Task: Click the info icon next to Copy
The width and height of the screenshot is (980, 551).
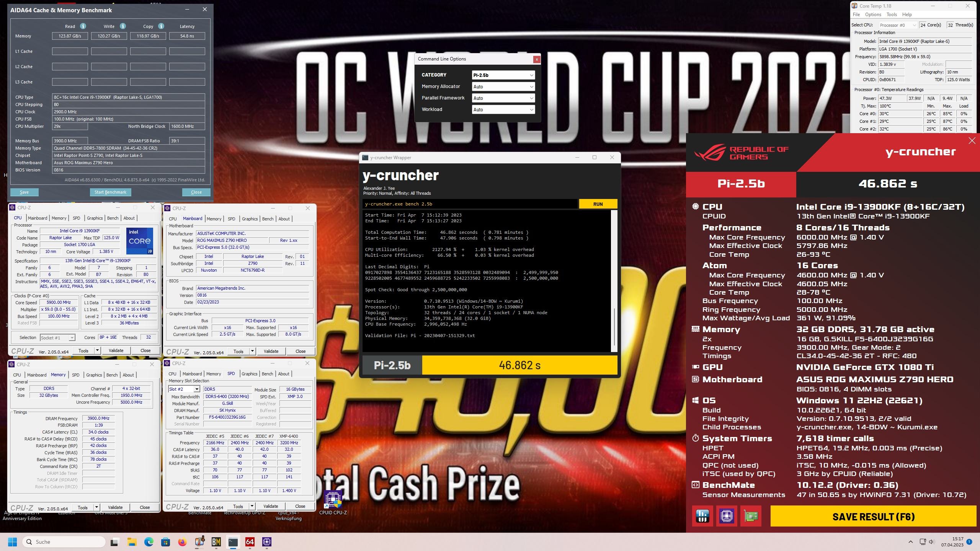Action: (161, 26)
